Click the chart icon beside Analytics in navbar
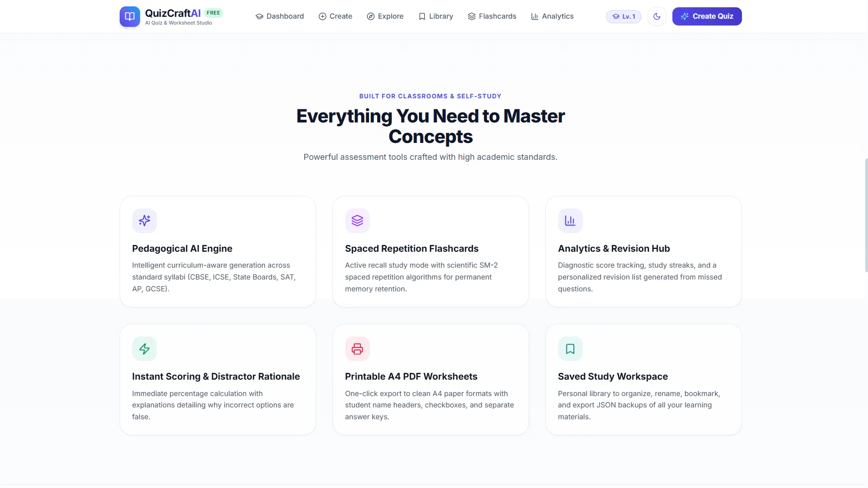Screen dimensions: 868x488 pos(535,16)
